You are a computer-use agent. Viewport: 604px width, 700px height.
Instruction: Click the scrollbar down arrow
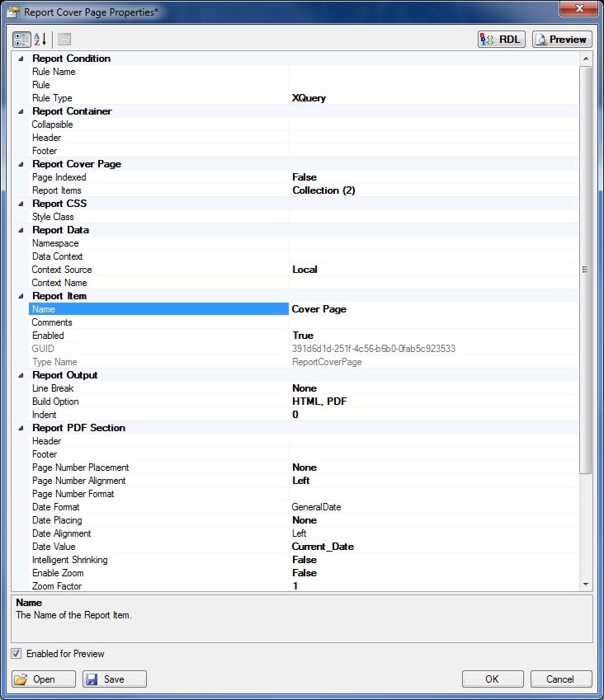586,584
